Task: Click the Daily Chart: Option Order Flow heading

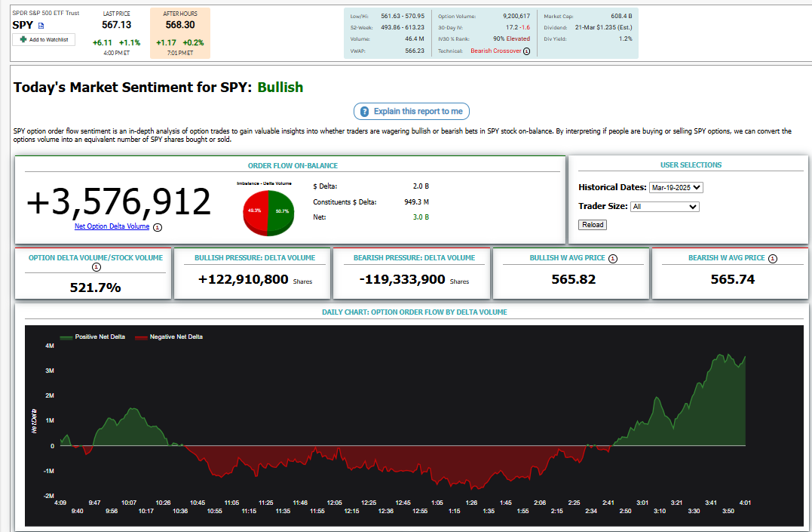Action: pyautogui.click(x=414, y=312)
